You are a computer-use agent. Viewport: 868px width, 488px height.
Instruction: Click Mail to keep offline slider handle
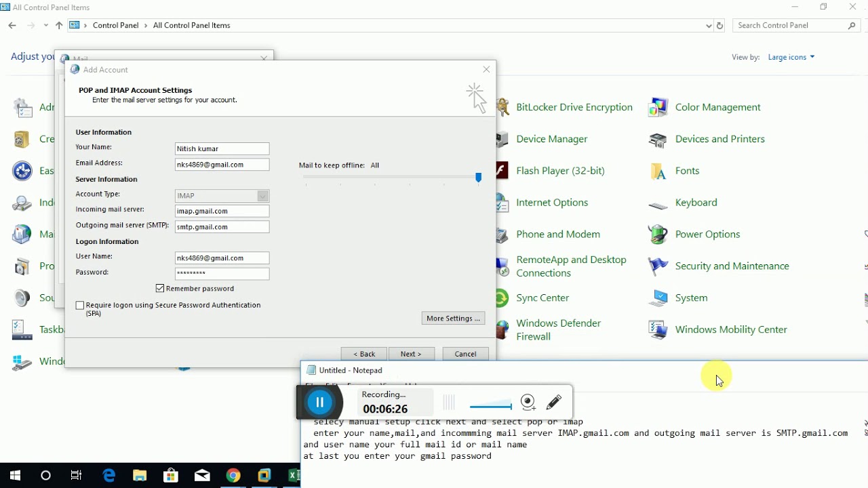click(x=479, y=178)
